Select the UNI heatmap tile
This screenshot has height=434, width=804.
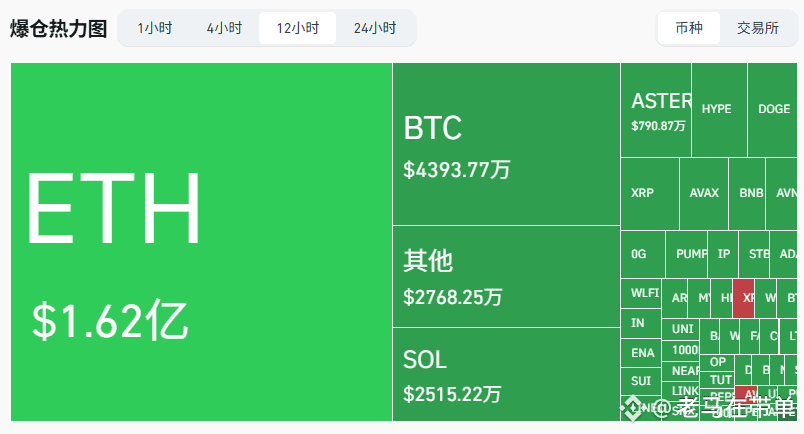point(680,329)
